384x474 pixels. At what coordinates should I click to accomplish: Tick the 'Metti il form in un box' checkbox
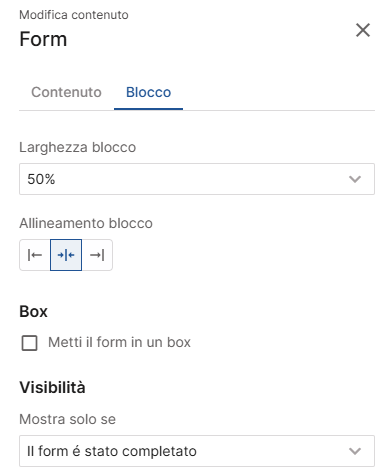click(x=29, y=343)
